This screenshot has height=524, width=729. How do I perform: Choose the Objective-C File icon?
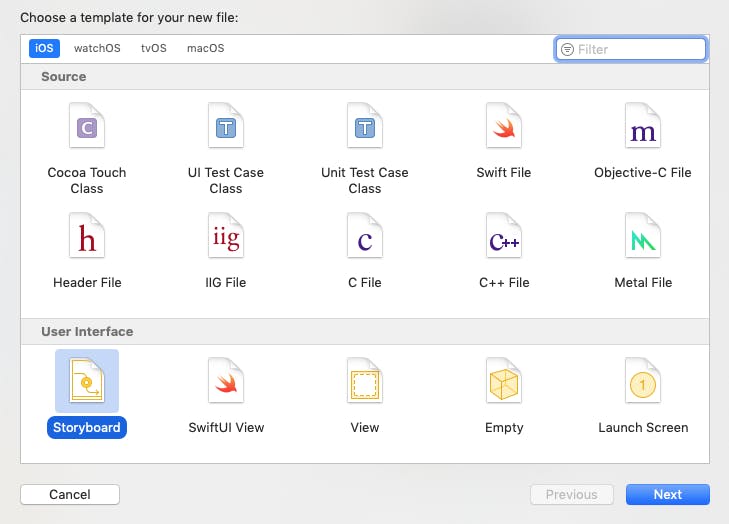643,126
